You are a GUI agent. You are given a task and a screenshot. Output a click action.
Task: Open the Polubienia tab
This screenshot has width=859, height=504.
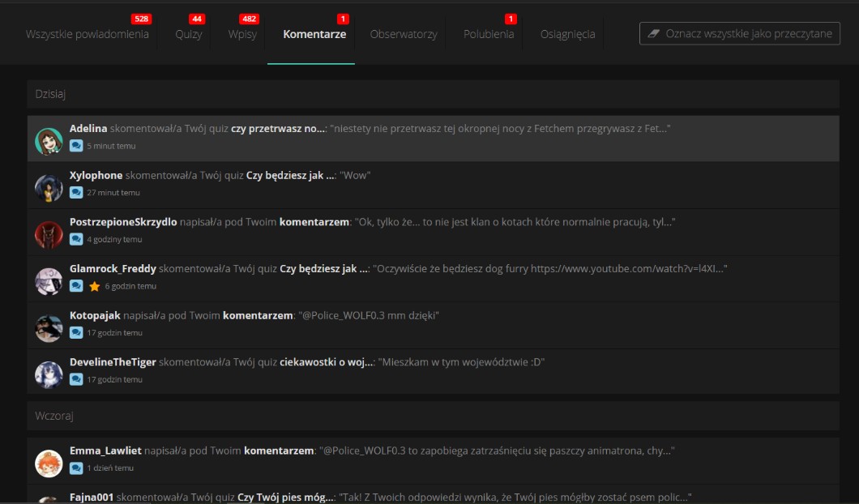(489, 34)
